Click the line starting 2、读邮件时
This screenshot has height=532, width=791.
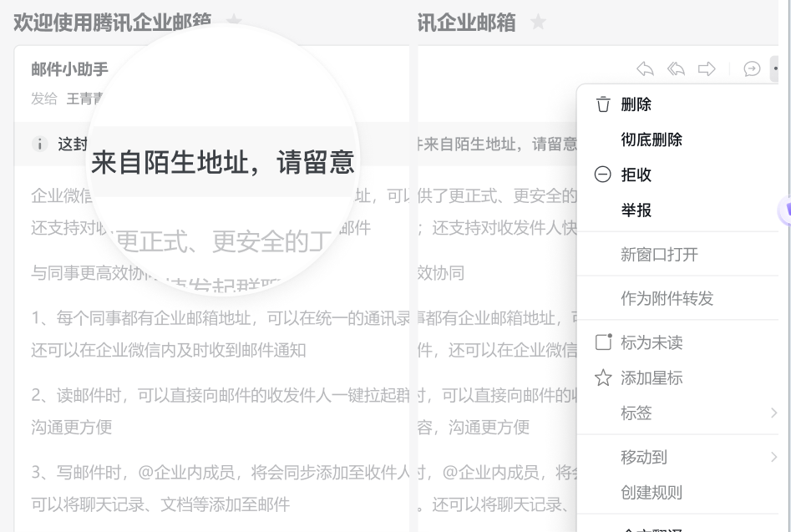pyautogui.click(x=221, y=395)
